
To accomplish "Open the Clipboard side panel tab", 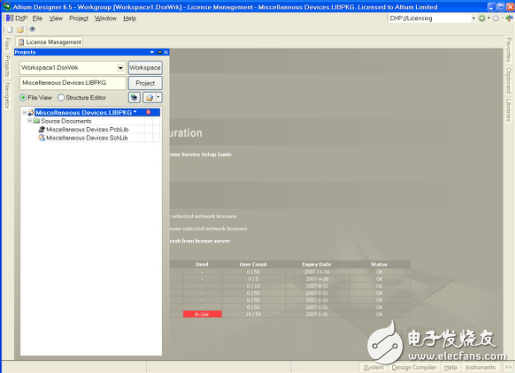I will 509,81.
